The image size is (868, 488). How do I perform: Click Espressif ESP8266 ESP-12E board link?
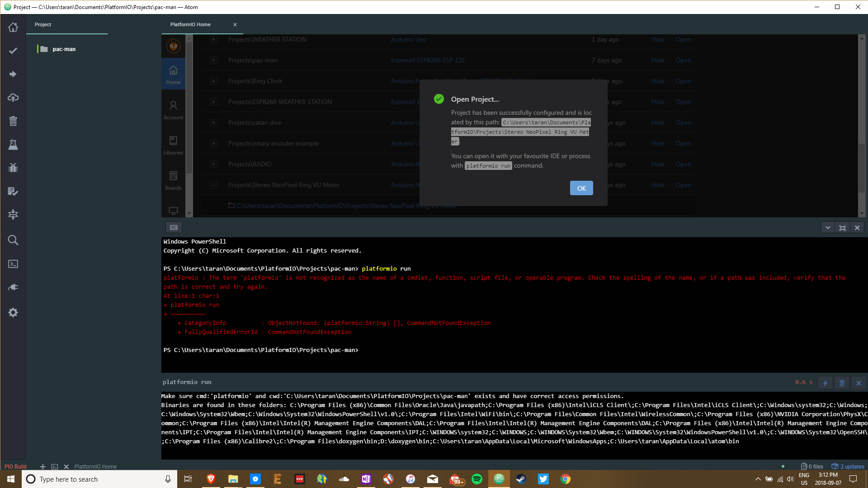pyautogui.click(x=428, y=60)
